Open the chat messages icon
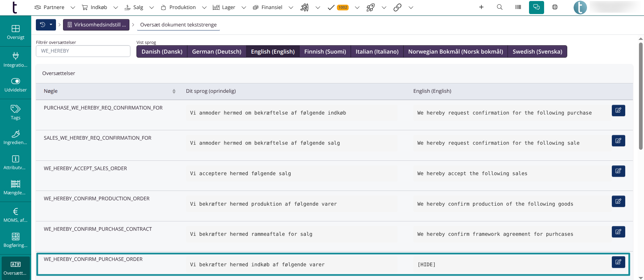The height and width of the screenshot is (280, 644). 536,7
